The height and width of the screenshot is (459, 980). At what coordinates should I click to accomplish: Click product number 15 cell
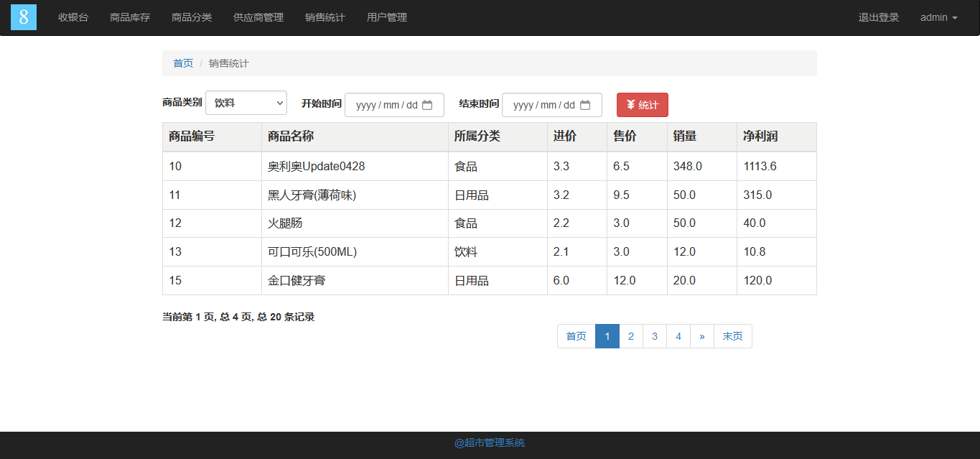point(212,281)
